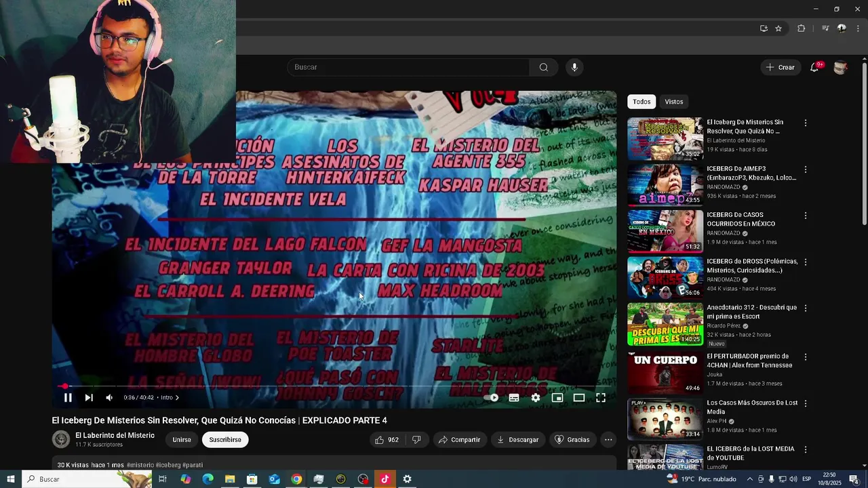This screenshot has width=868, height=488.
Task: Open the Crear menu
Action: pos(781,67)
